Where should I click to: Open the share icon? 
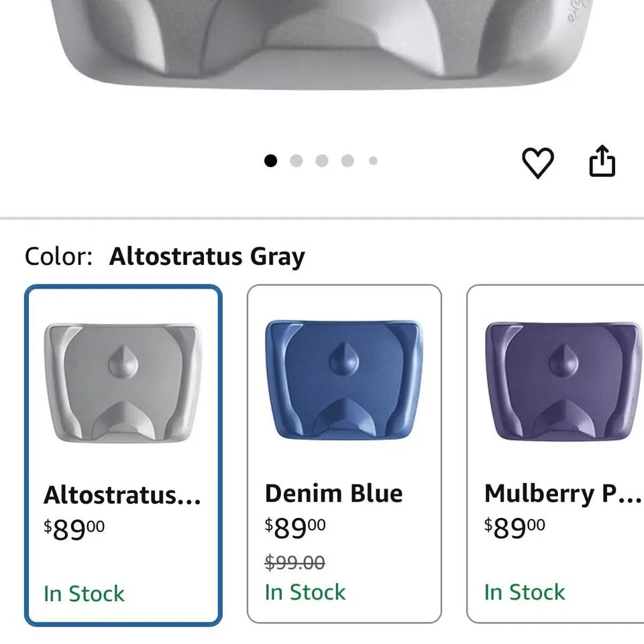[x=602, y=162]
